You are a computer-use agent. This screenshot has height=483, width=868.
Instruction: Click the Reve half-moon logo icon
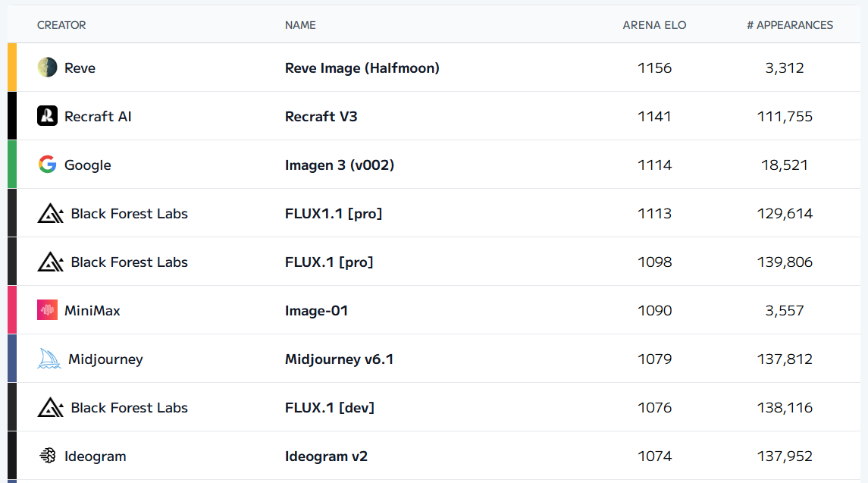(x=47, y=67)
